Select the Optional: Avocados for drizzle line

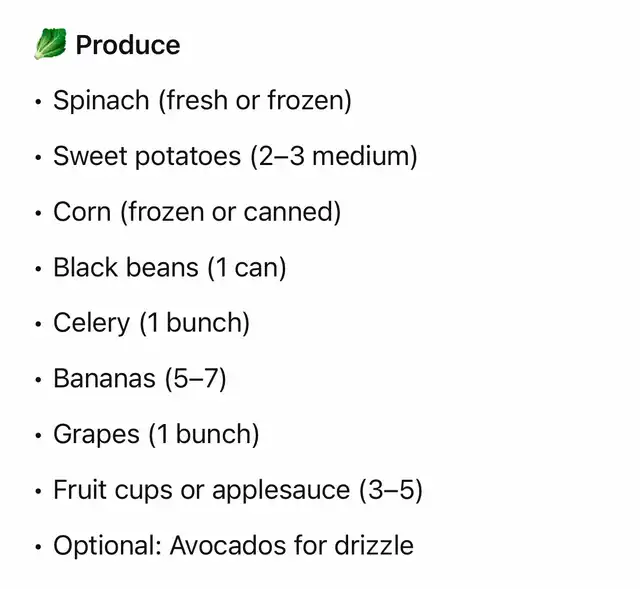tap(233, 546)
